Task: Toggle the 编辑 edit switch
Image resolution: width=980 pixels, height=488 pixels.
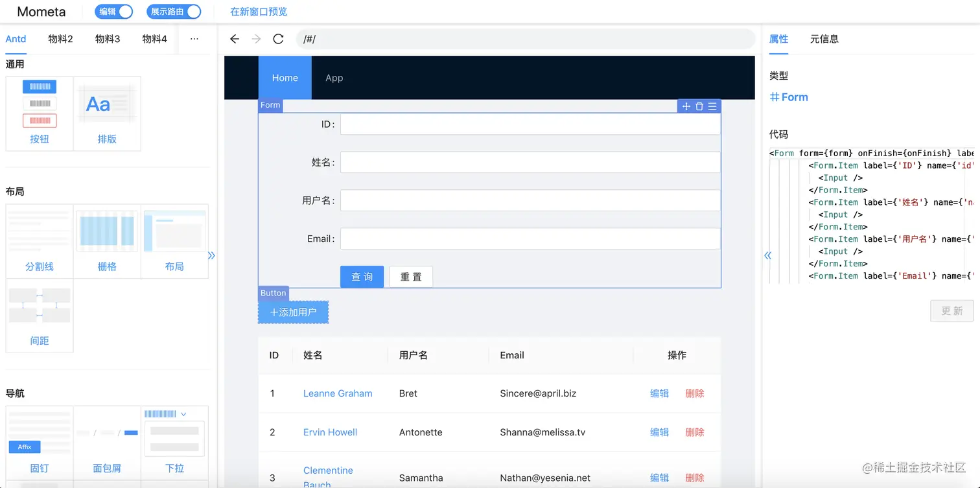Action: [x=113, y=12]
